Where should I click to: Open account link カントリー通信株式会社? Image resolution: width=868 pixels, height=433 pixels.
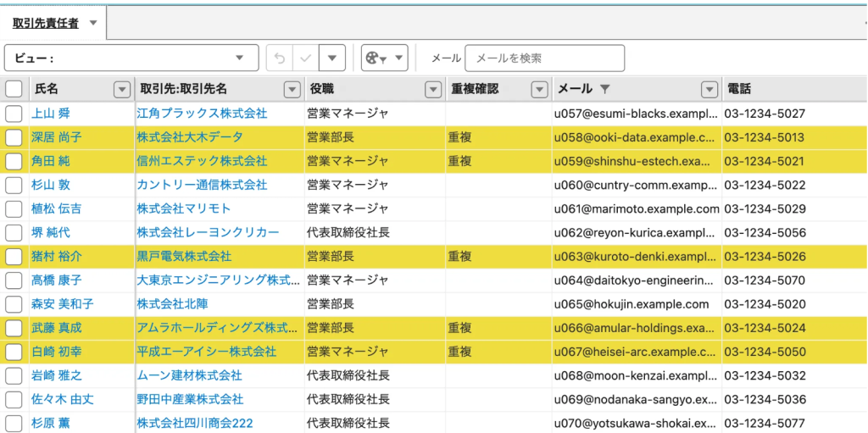202,185
